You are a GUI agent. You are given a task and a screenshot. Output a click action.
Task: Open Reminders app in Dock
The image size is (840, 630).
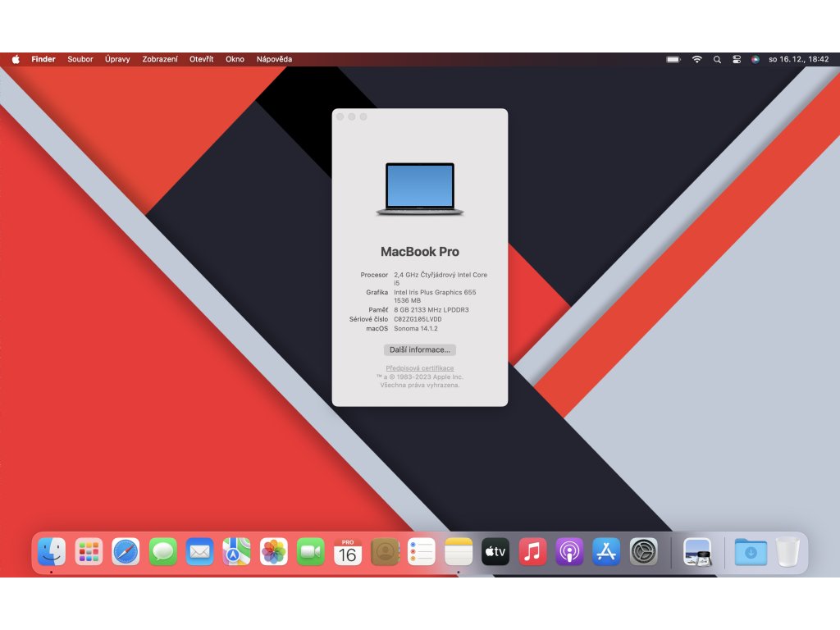[x=422, y=551]
